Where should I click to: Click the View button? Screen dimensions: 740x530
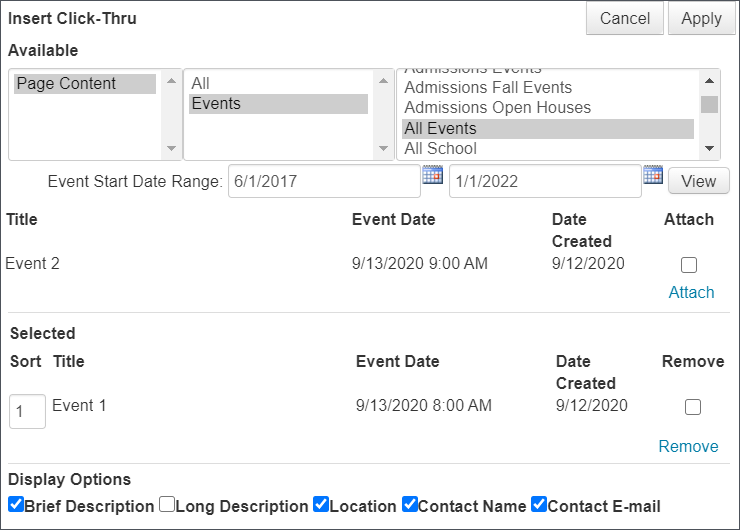pos(698,181)
